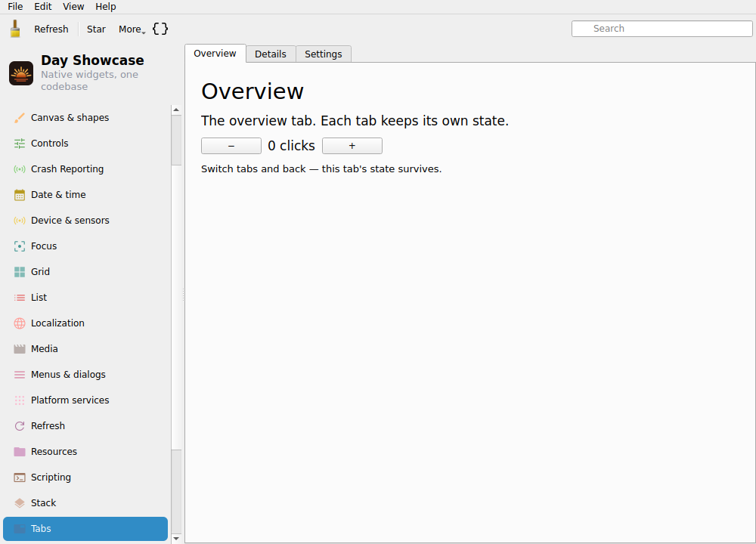The image size is (756, 544).
Task: Switch to the Details tab
Action: (271, 54)
